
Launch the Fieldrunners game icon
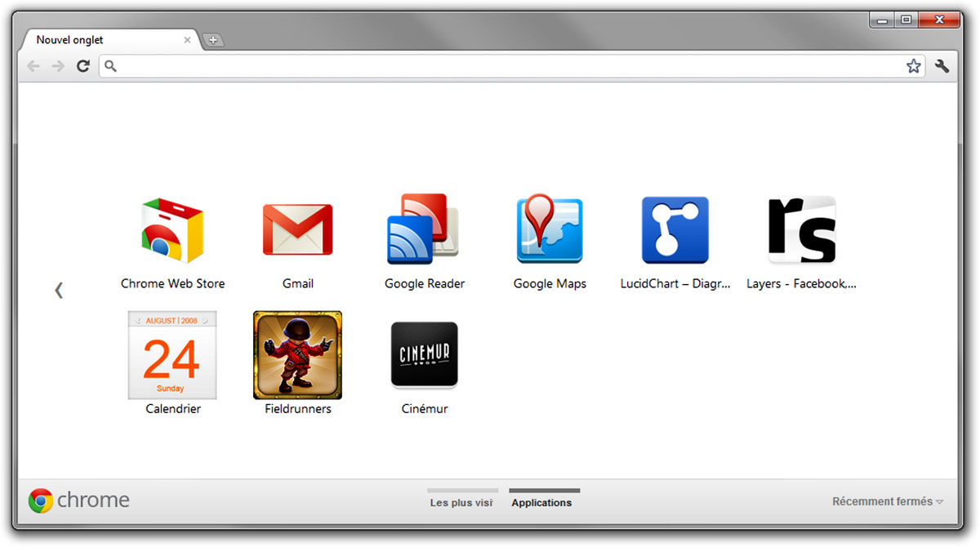click(x=297, y=355)
